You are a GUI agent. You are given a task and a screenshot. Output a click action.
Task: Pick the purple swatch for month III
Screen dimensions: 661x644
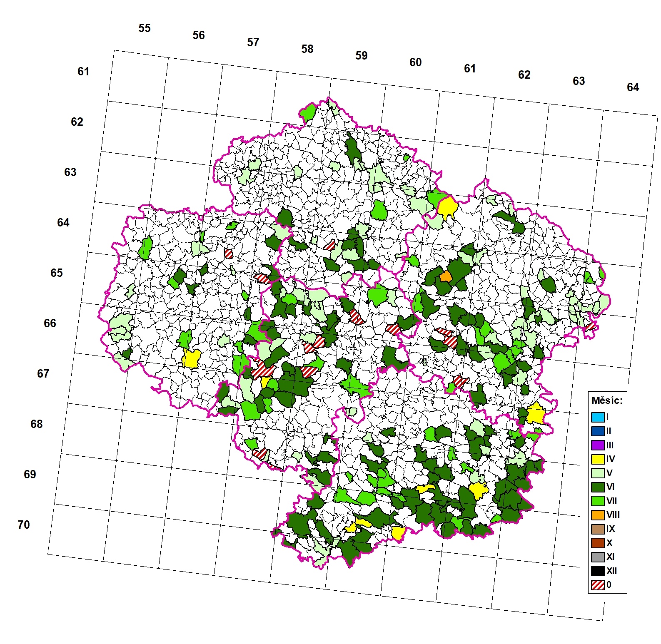click(x=598, y=445)
